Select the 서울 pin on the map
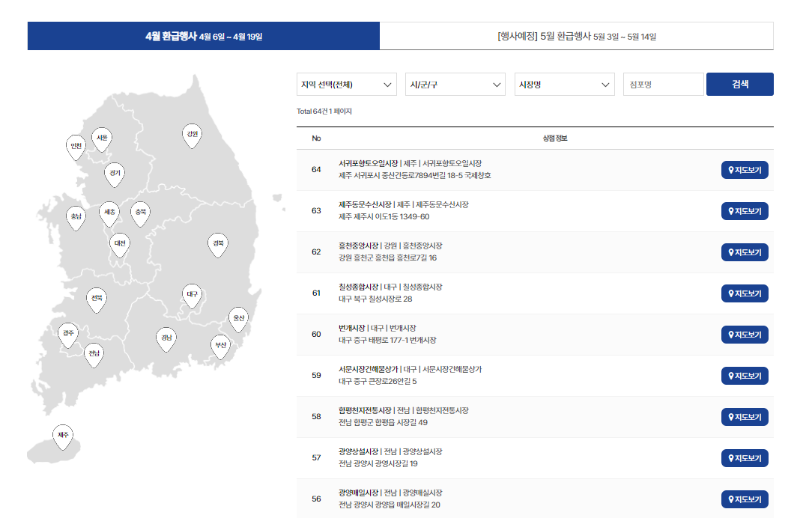The height and width of the screenshot is (518, 812). (101, 138)
